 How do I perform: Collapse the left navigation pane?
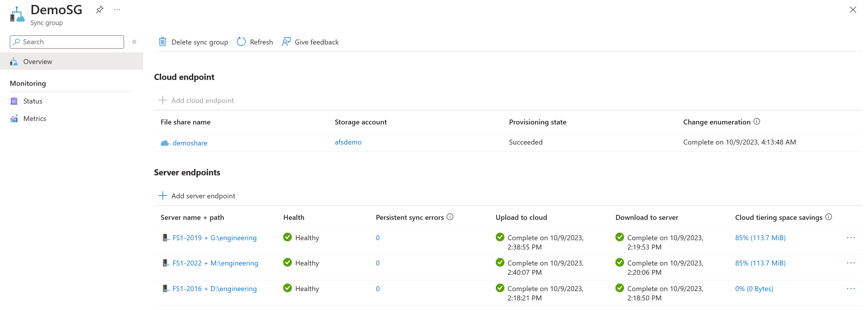134,42
